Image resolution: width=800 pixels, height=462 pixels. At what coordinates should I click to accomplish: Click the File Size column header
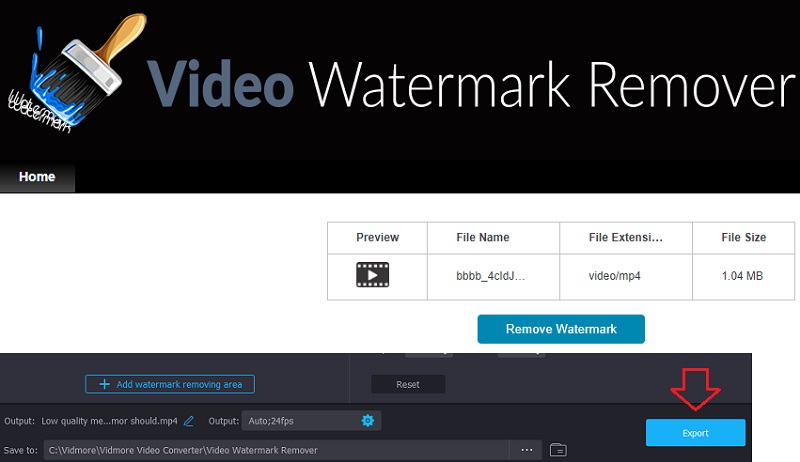[x=743, y=237]
